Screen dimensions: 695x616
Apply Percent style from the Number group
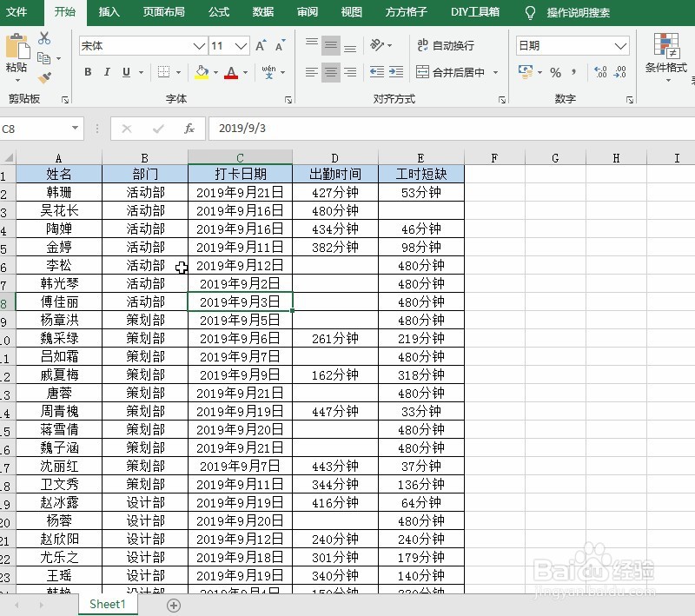pyautogui.click(x=555, y=71)
